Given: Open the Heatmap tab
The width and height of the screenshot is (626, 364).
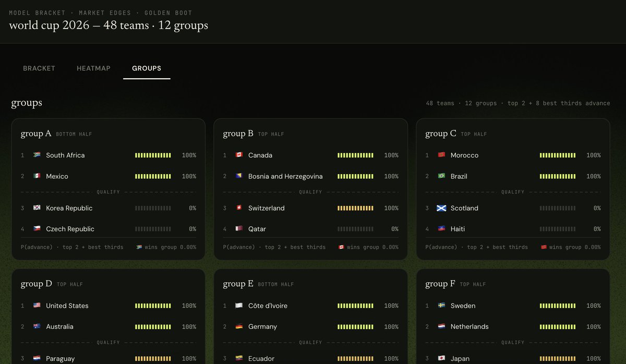Looking at the screenshot, I should tap(93, 68).
